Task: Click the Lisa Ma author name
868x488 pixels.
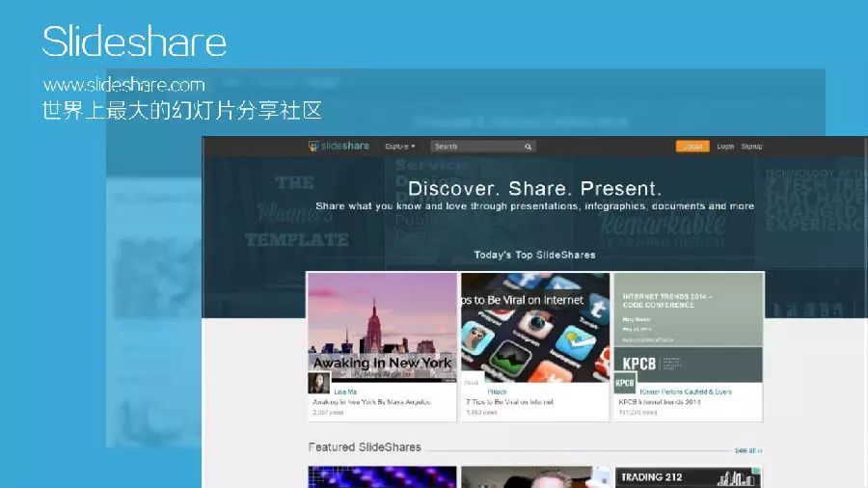Action: (345, 392)
